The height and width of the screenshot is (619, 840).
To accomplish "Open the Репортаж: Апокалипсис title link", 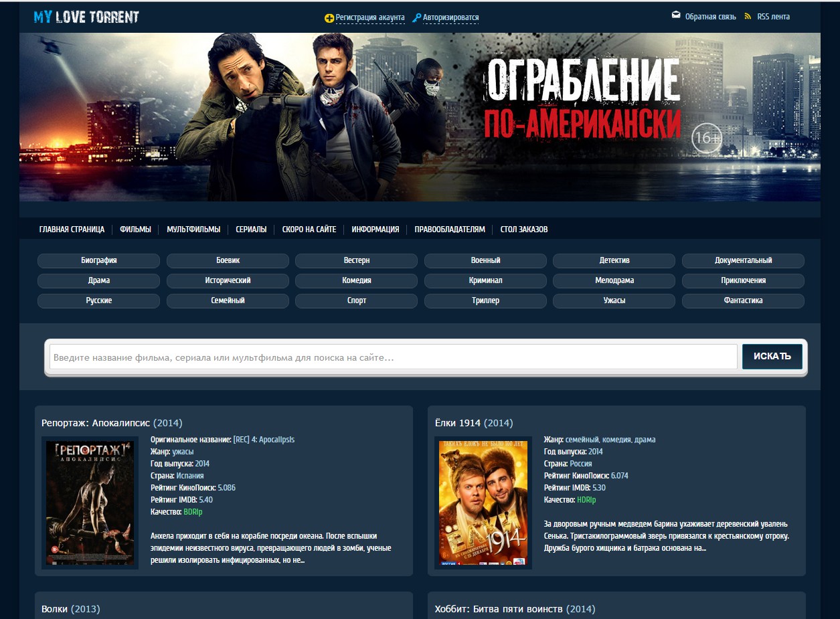I will [x=112, y=423].
